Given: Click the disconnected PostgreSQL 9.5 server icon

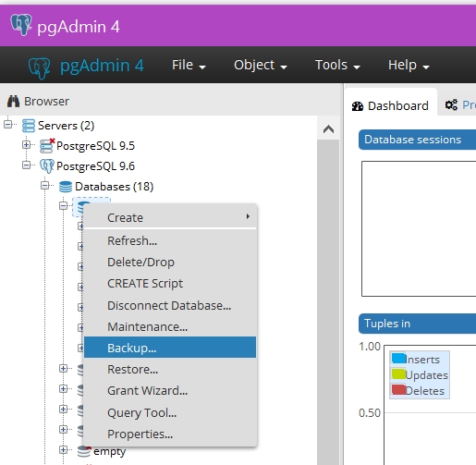Looking at the screenshot, I should click(x=47, y=145).
